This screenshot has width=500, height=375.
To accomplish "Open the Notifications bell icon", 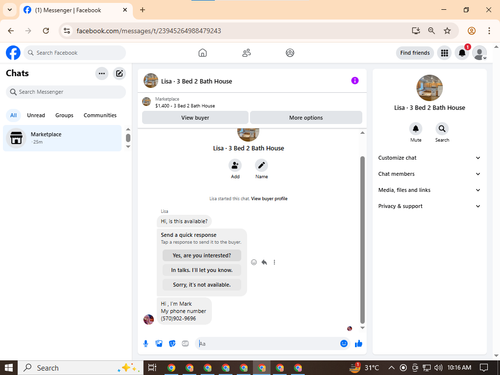I will point(462,53).
